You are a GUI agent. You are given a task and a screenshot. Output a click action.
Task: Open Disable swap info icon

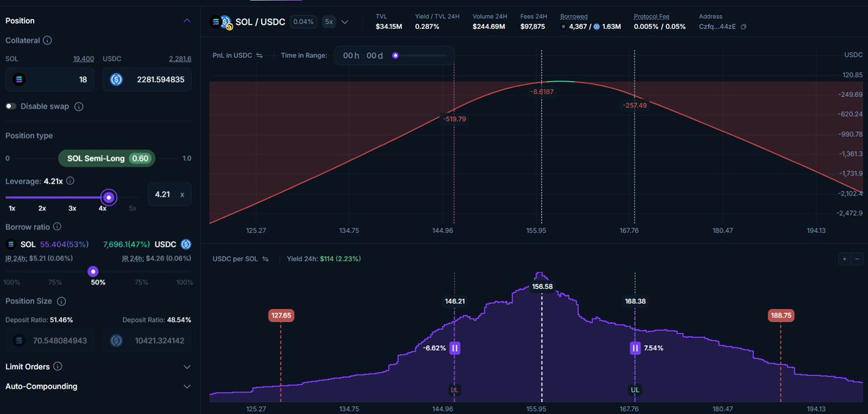(79, 106)
